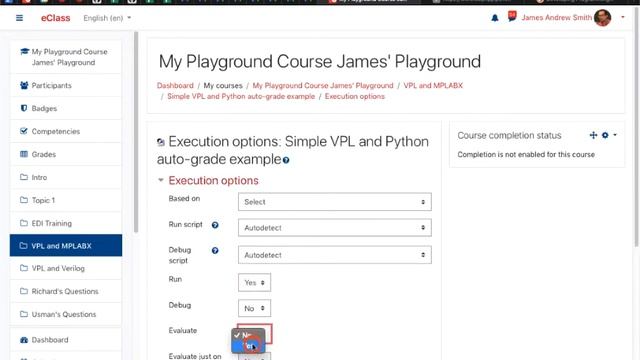Viewport: 640px width, 360px height.
Task: Open user menu dropdown arrow
Action: [x=622, y=18]
